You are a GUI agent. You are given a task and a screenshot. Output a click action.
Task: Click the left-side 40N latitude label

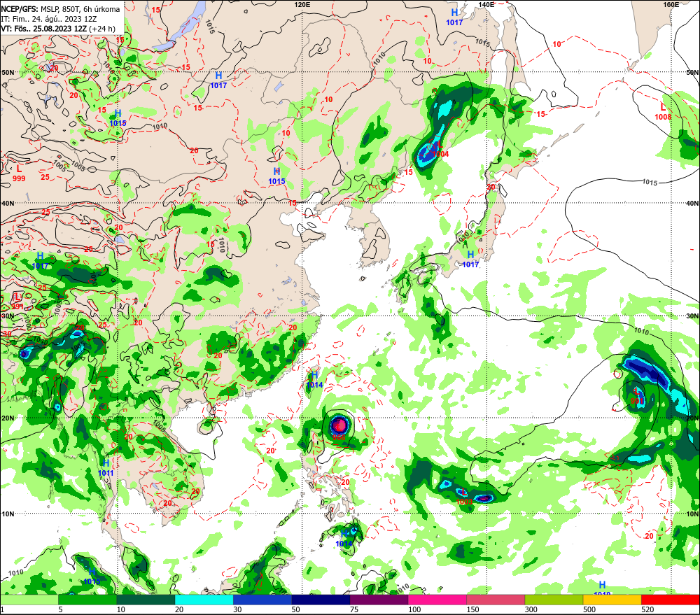[x=8, y=203]
